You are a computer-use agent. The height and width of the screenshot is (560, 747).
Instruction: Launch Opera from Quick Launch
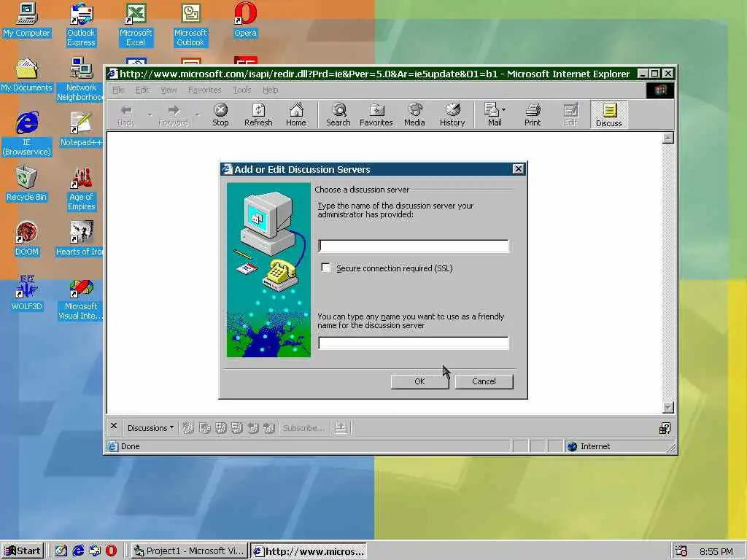[111, 551]
